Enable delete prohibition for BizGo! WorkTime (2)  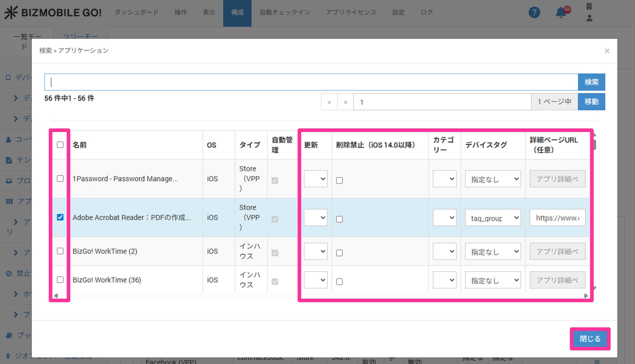[x=339, y=253]
